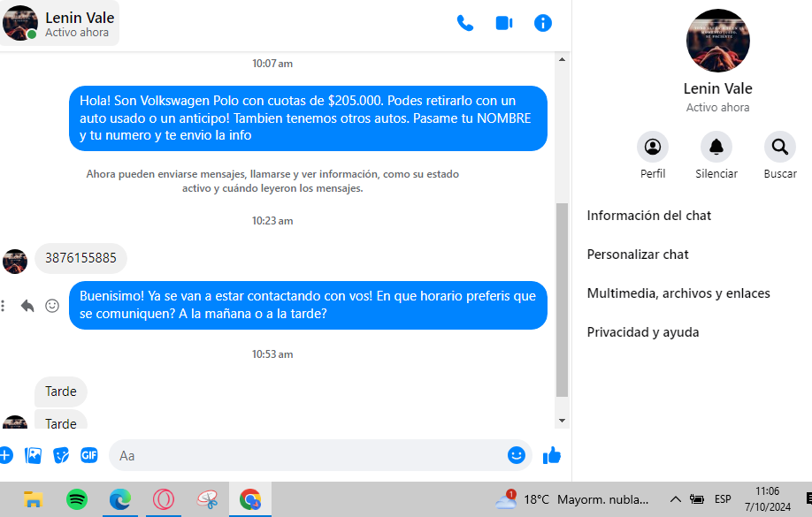Attach a photo with the image icon
The image size is (812, 517).
click(x=33, y=455)
